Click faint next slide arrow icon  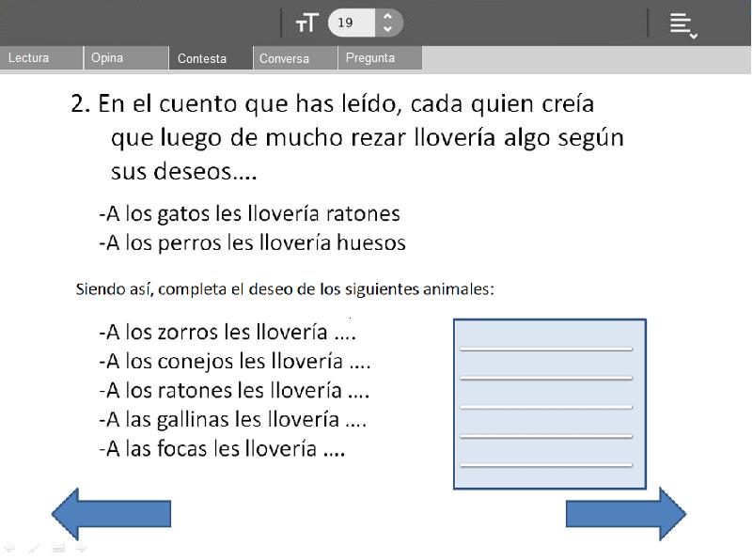pyautogui.click(x=82, y=547)
